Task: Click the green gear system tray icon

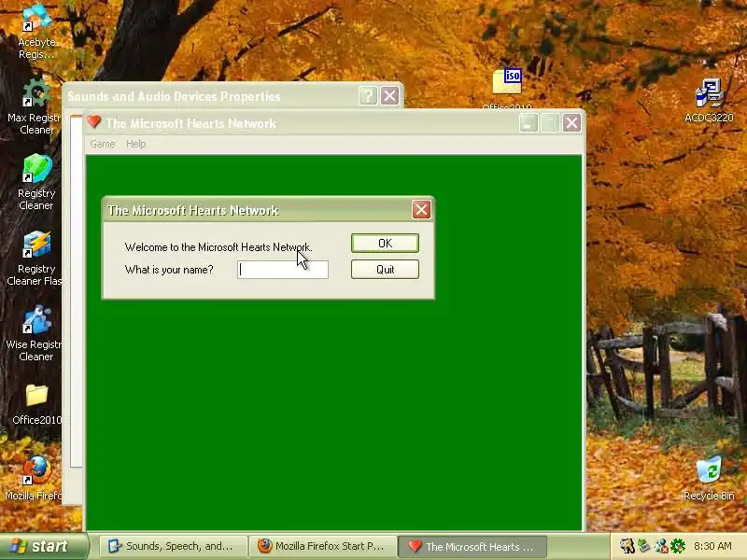Action: tap(678, 546)
